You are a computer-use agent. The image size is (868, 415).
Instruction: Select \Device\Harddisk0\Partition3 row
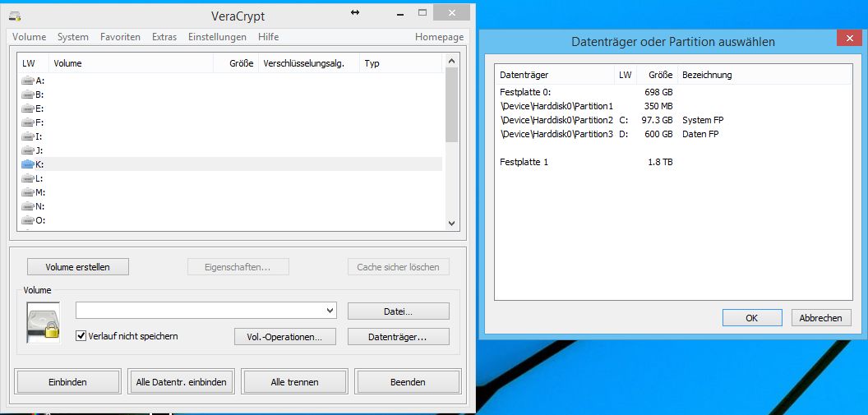click(672, 134)
